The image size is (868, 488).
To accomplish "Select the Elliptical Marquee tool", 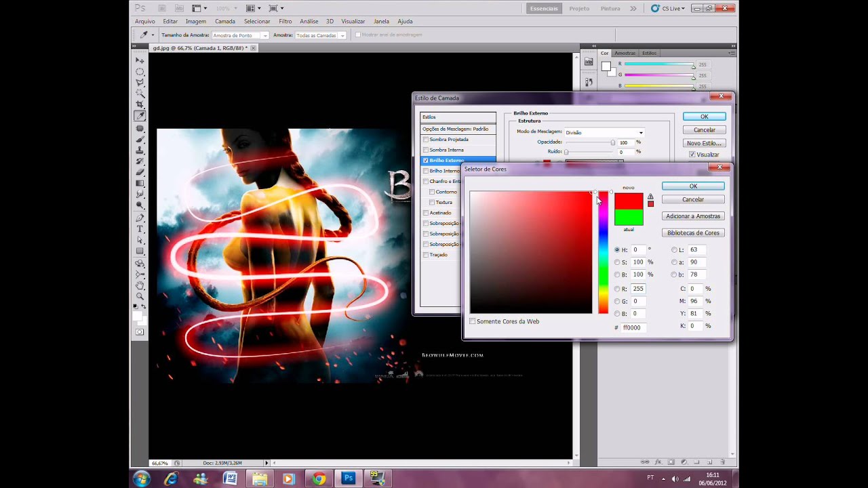I will [140, 71].
